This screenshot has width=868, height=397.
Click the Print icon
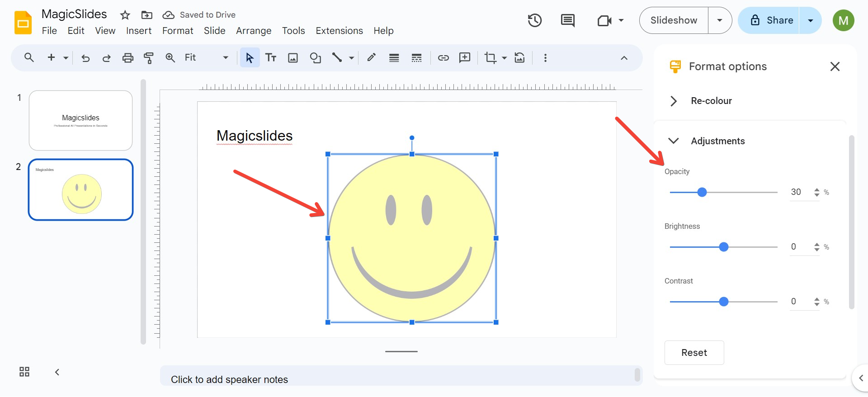click(128, 58)
